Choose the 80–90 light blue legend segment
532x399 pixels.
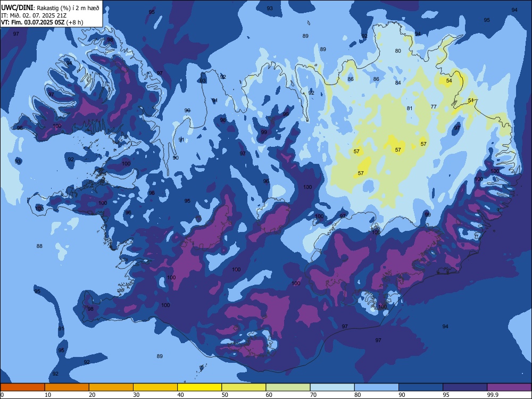tap(377, 387)
